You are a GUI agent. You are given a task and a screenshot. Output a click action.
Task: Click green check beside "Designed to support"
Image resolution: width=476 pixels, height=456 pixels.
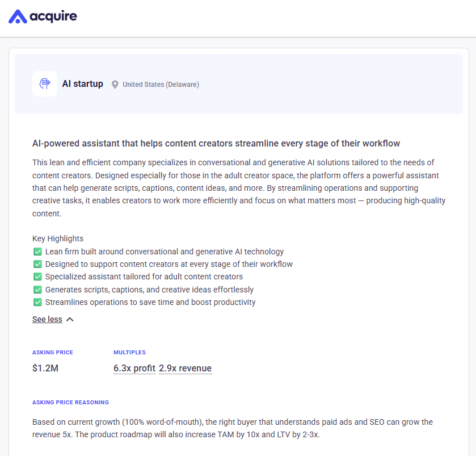pyautogui.click(x=37, y=264)
